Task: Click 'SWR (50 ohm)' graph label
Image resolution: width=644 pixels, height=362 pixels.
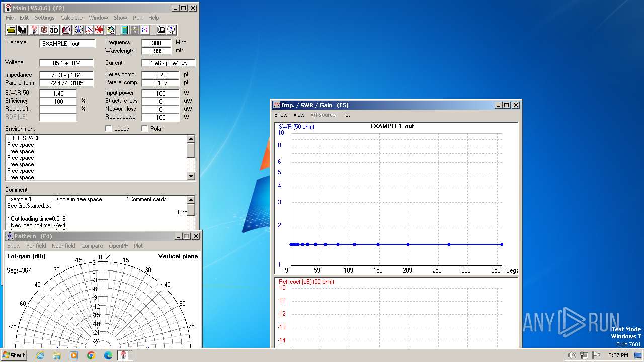Action: [x=296, y=127]
